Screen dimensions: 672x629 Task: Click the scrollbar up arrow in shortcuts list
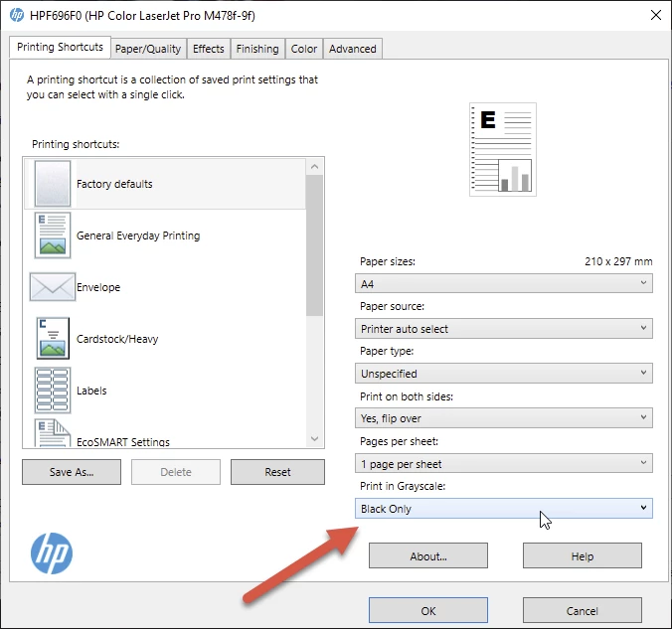tap(314, 167)
